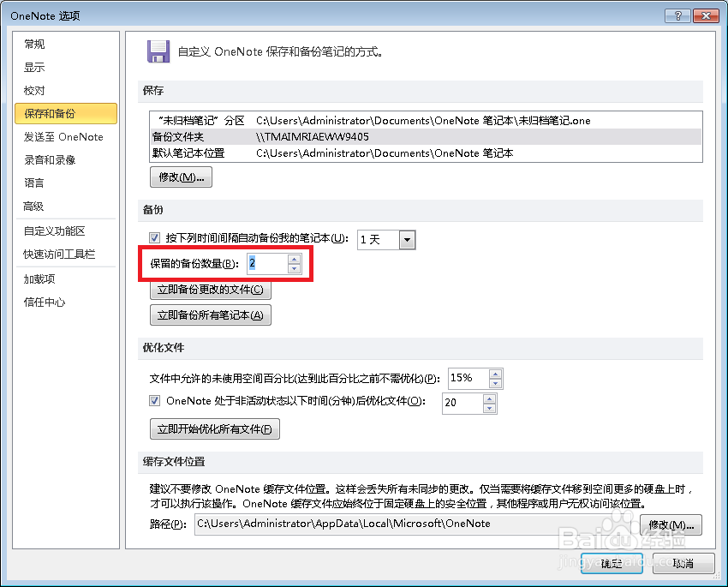Show the 高级 options
The height and width of the screenshot is (587, 728).
click(65, 207)
